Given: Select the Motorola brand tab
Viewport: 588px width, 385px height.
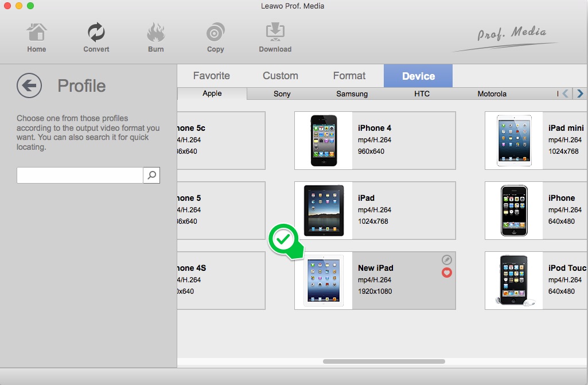Looking at the screenshot, I should pyautogui.click(x=492, y=94).
